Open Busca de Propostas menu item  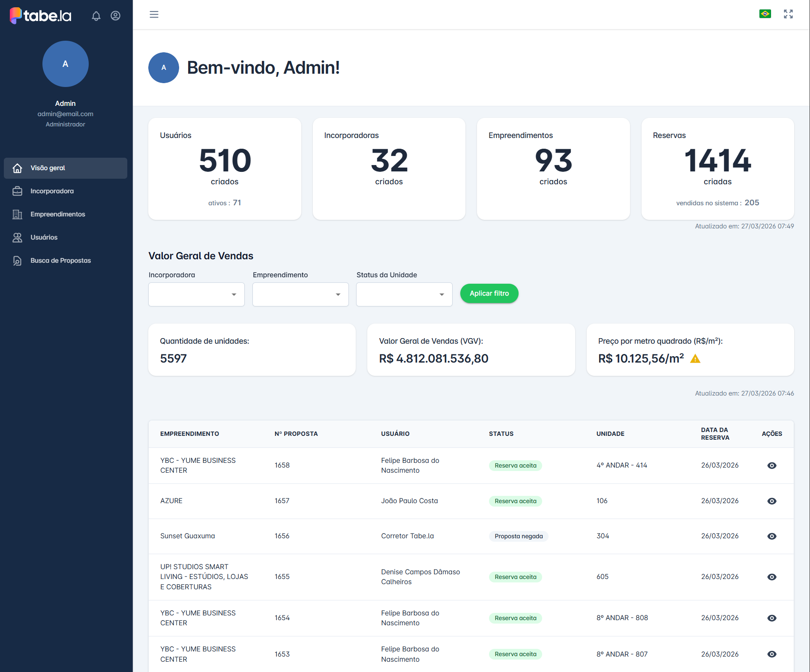click(x=60, y=261)
